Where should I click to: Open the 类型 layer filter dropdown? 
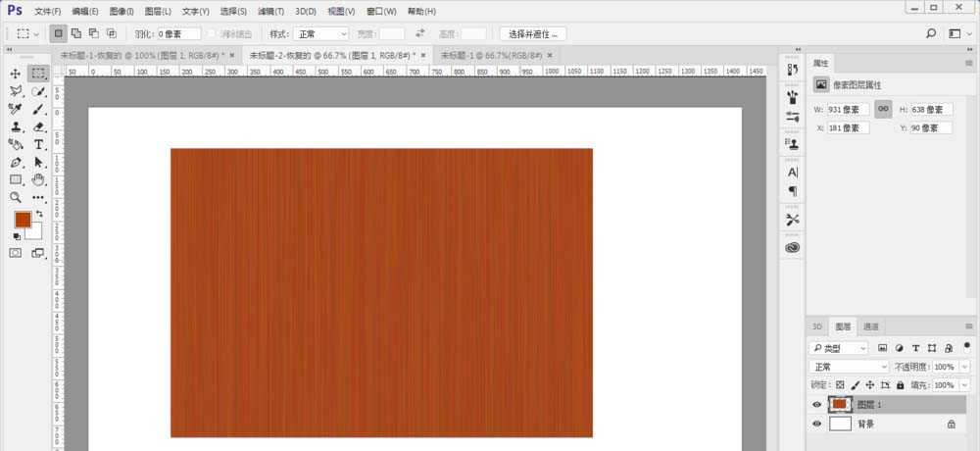(x=838, y=348)
